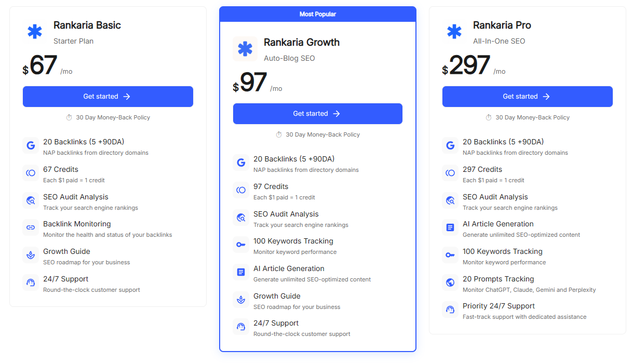Click Growth Guide plant icon in Basic plan
Viewport: 633px width, 364px height.
pyautogui.click(x=31, y=255)
